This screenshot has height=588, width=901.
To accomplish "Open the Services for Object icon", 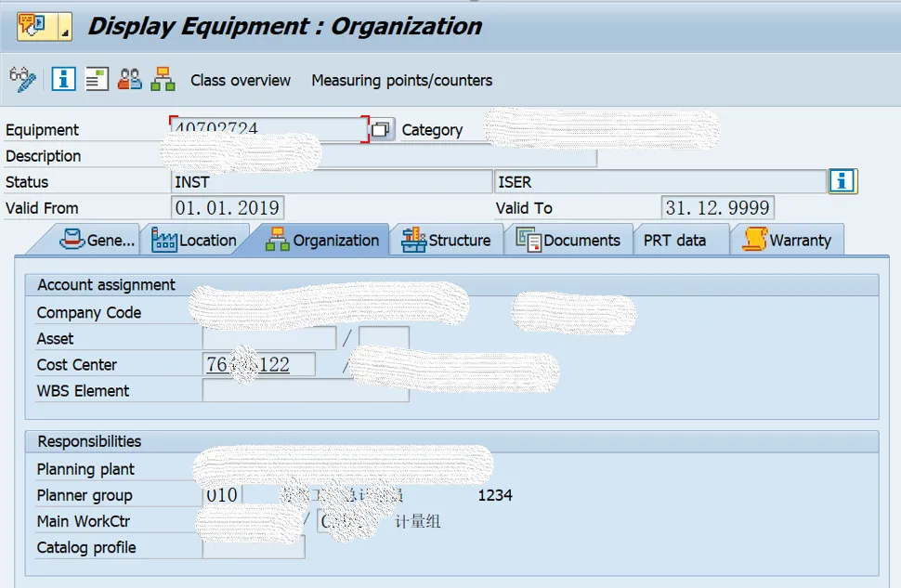I will [x=37, y=26].
